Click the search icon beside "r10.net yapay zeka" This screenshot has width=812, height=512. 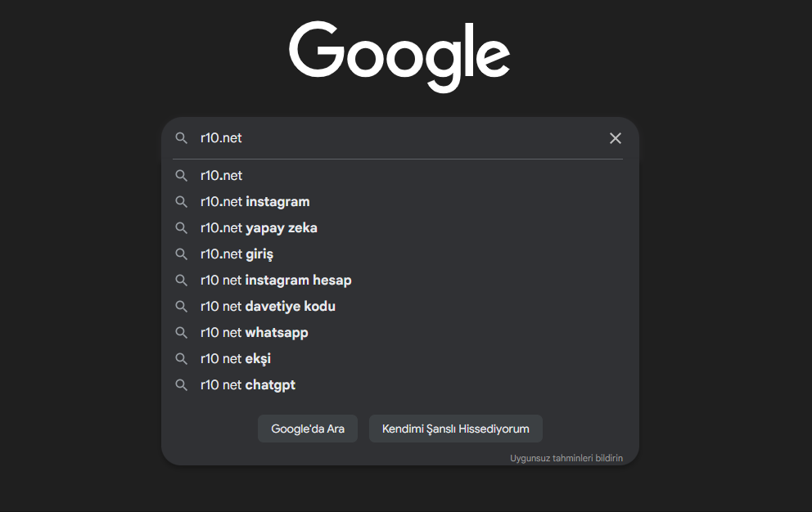tap(182, 228)
